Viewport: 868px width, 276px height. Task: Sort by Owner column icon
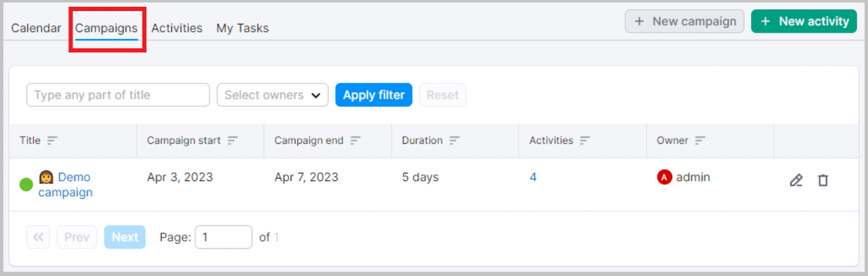pos(700,140)
